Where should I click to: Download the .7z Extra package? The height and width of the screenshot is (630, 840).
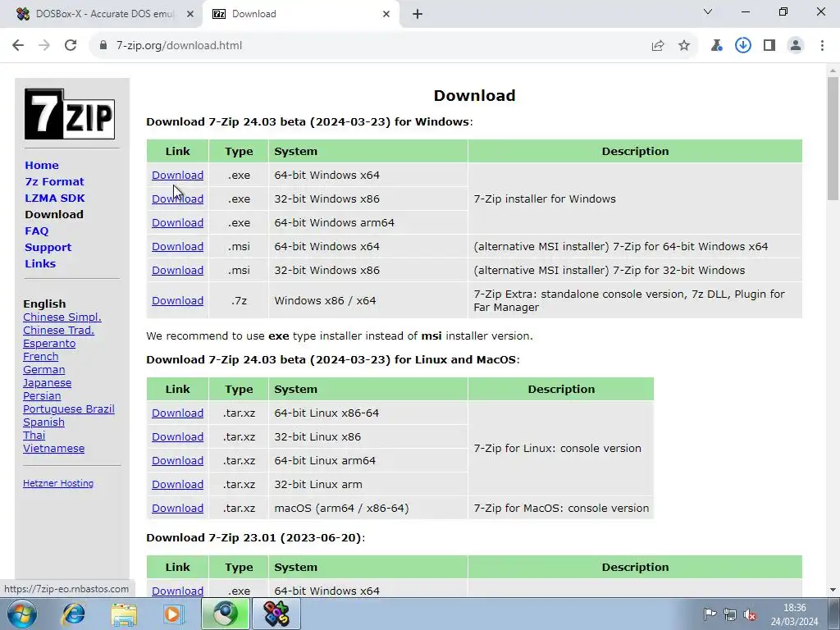click(177, 300)
